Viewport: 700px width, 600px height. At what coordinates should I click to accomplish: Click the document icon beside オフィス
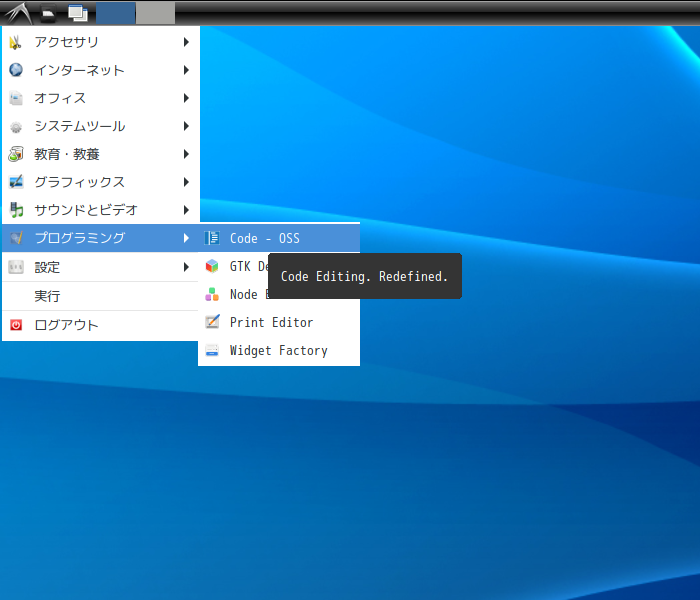point(16,98)
